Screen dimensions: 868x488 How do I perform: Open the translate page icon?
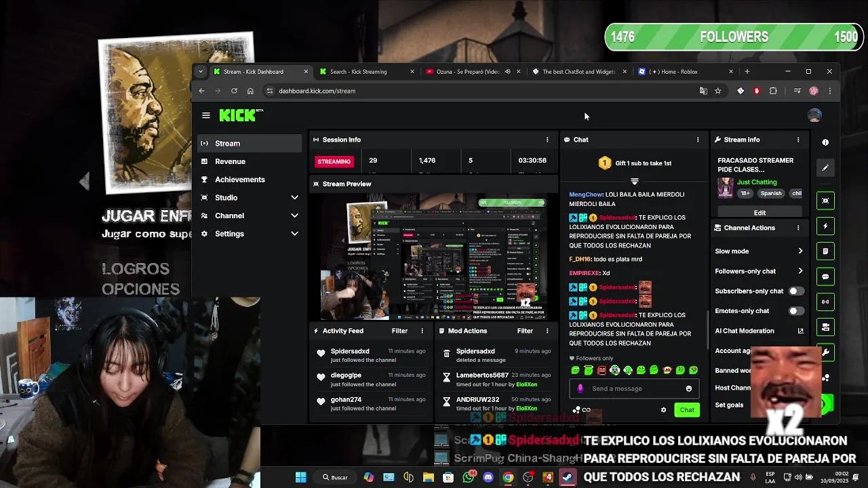pos(703,91)
